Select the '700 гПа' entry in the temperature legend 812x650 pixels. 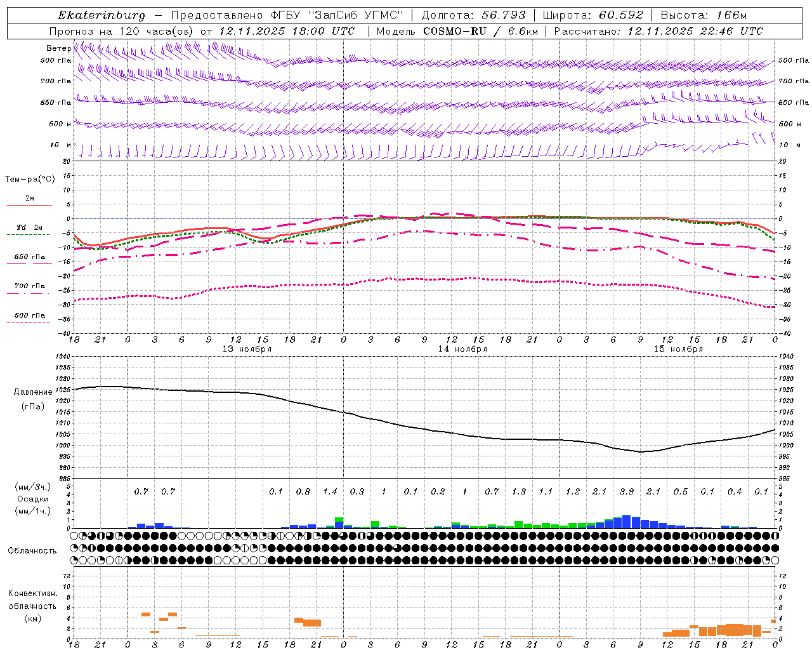click(29, 286)
